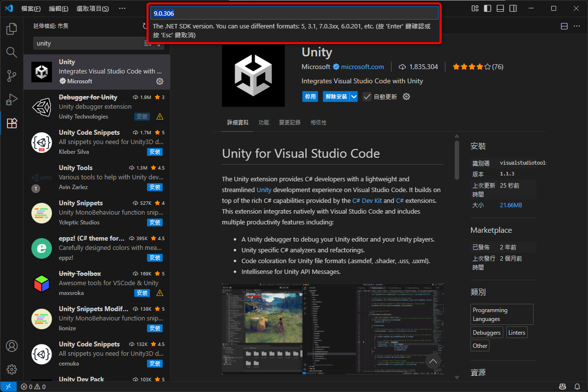This screenshot has height=392, width=588.
Task: Click the gear icon beside 自動更新
Action: coord(406,97)
